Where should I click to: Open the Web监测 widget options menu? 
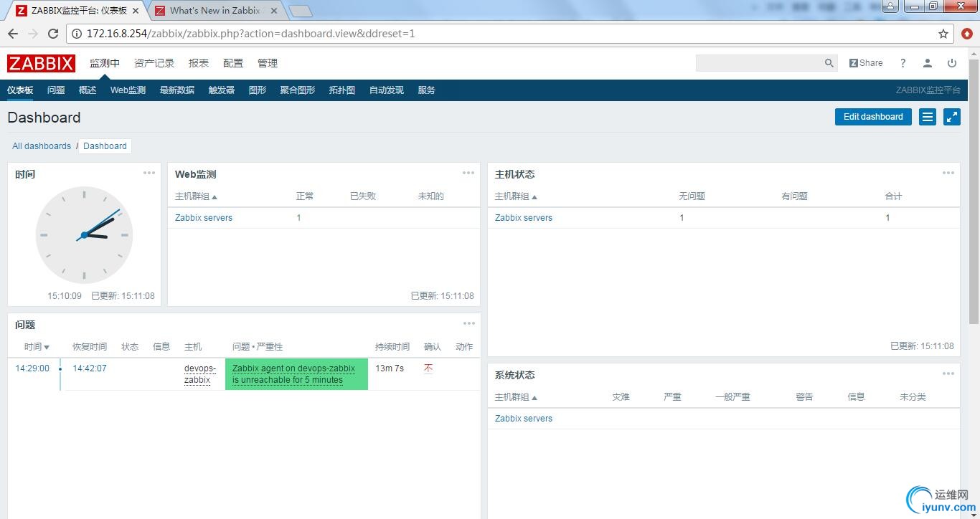click(468, 173)
